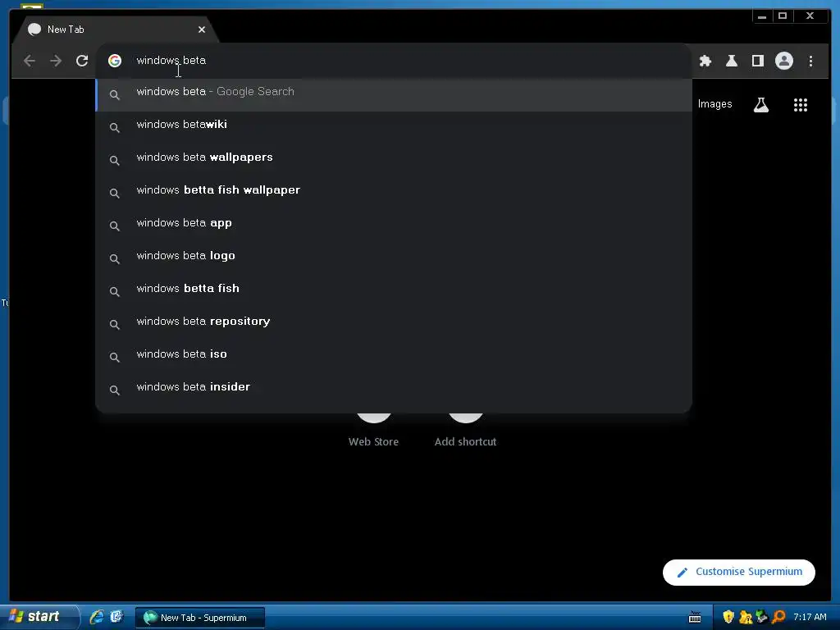Pick the 'windows beta iso' suggestion
This screenshot has width=840, height=630.
(394, 356)
